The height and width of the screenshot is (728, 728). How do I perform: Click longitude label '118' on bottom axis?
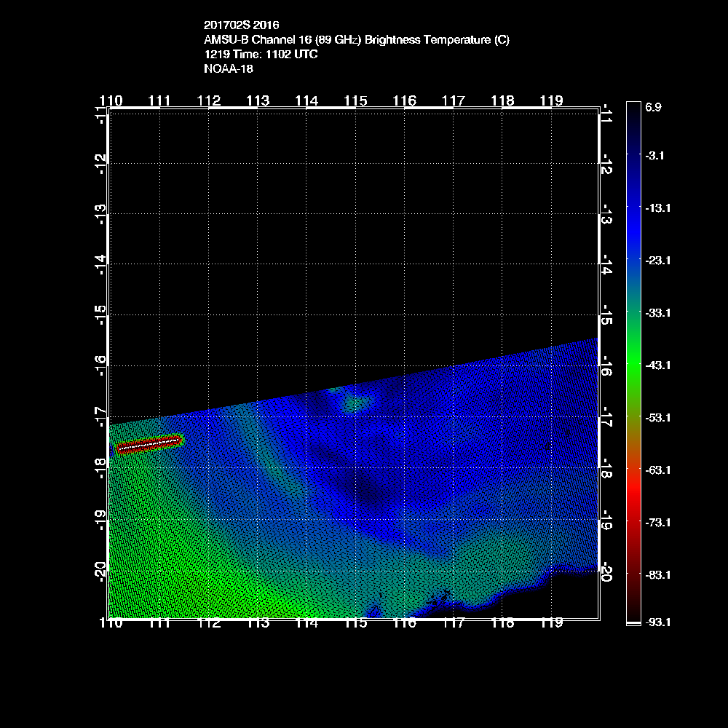(502, 623)
